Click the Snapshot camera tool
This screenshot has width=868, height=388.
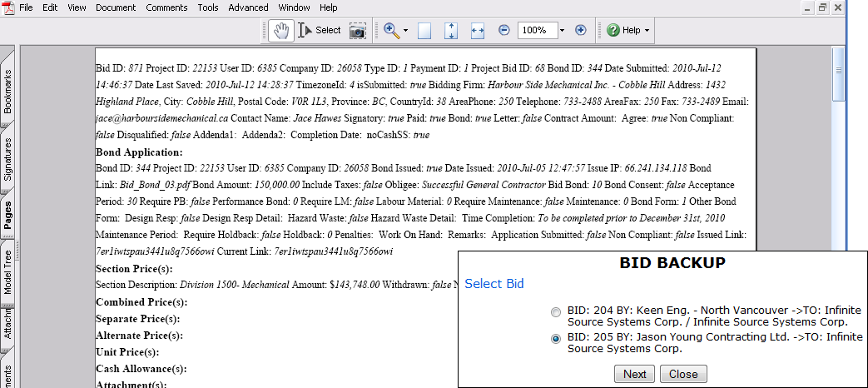357,30
